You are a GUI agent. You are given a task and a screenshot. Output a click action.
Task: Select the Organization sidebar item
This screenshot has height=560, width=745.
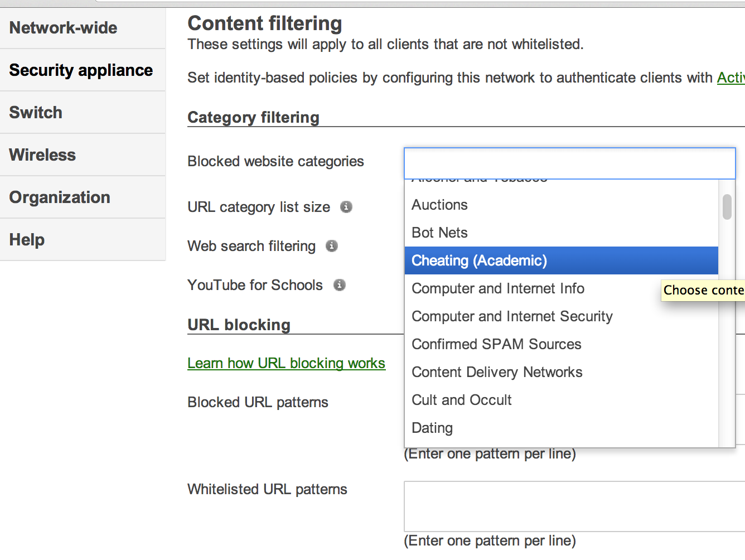point(60,197)
